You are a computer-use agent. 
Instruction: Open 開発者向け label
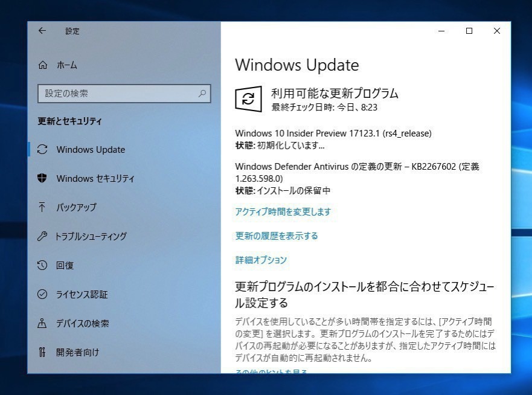(x=78, y=353)
